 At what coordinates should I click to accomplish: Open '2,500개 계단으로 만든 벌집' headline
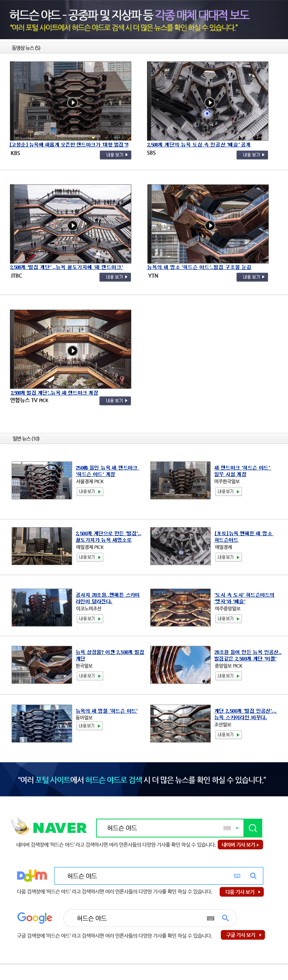tap(108, 537)
